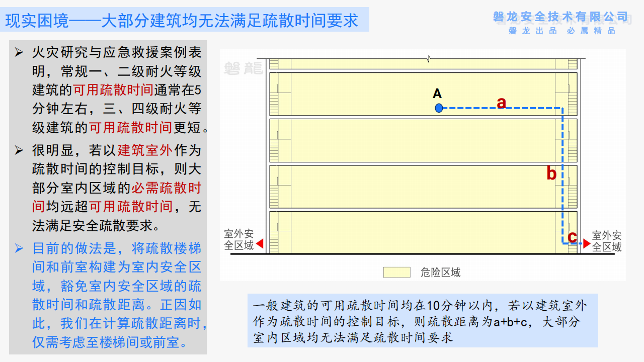The image size is (644, 362).
Task: Select the red letter b path label
Action: coord(551,174)
